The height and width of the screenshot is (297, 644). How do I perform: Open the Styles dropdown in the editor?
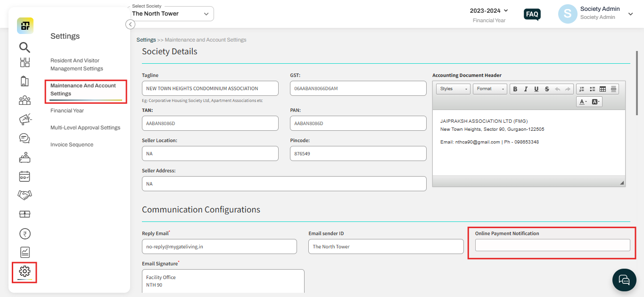click(453, 89)
